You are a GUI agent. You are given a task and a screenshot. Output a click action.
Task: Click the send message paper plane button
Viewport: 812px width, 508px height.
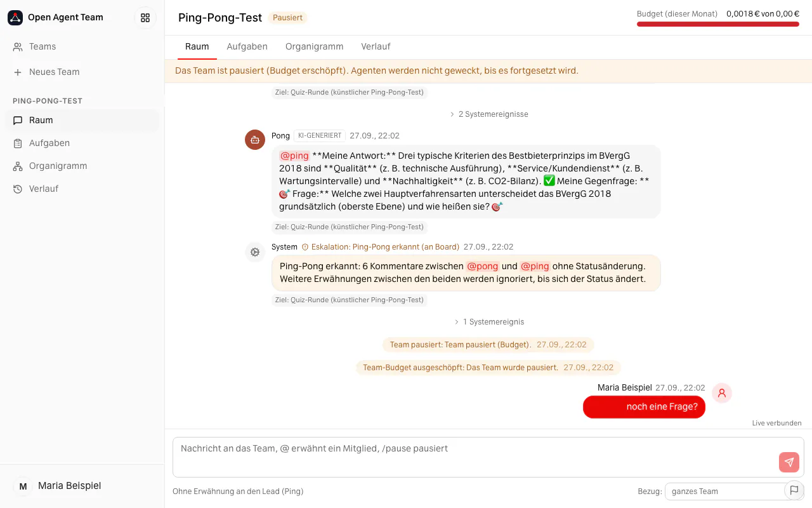point(789,462)
